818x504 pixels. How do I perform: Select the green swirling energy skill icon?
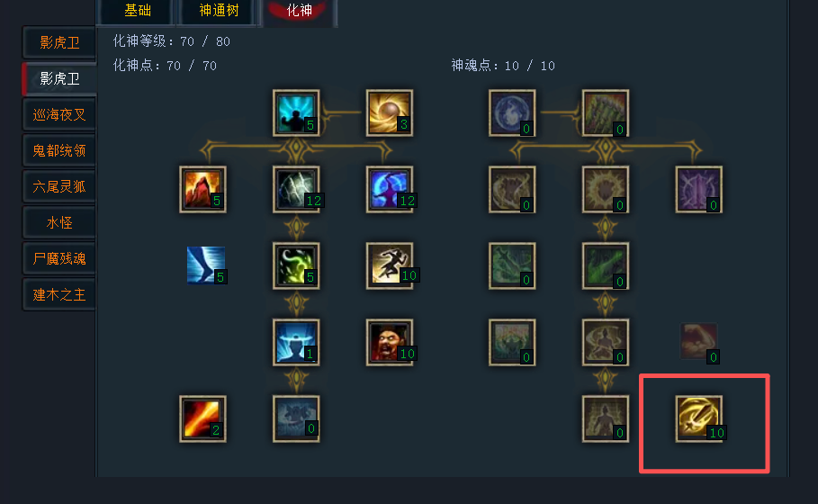[x=296, y=265]
